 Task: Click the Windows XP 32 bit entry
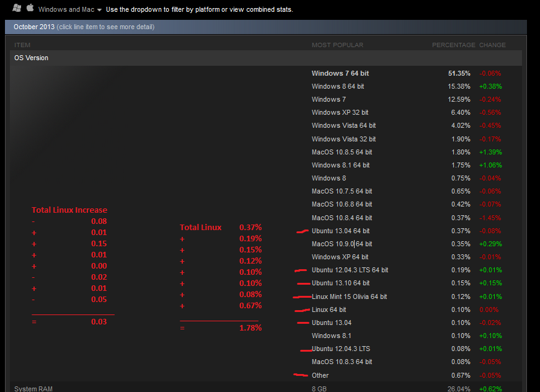[340, 113]
